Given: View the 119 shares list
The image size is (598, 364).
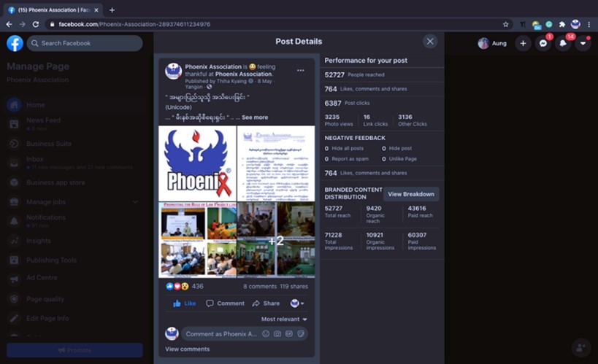Looking at the screenshot, I should tap(294, 286).
